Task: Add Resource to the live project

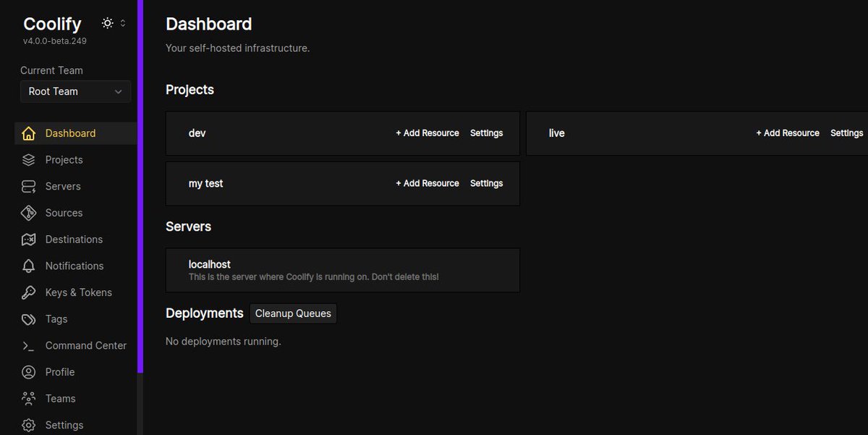Action: point(788,133)
